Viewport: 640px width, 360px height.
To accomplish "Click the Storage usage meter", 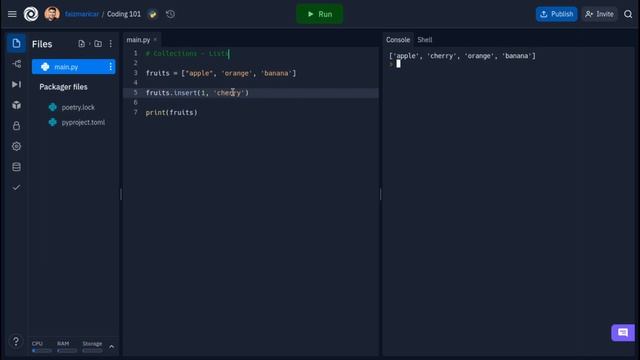I will click(92, 347).
